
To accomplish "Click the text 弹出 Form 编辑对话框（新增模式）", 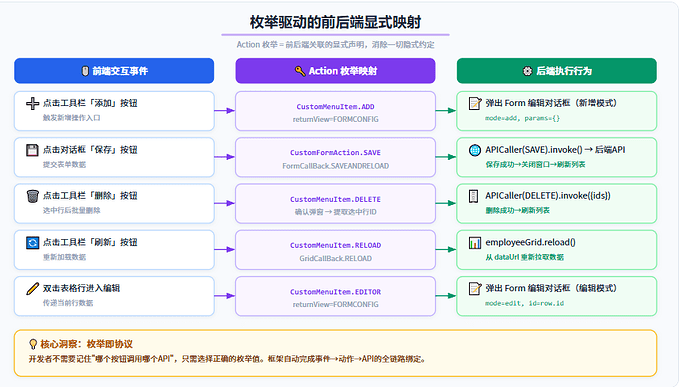I will click(x=551, y=103).
